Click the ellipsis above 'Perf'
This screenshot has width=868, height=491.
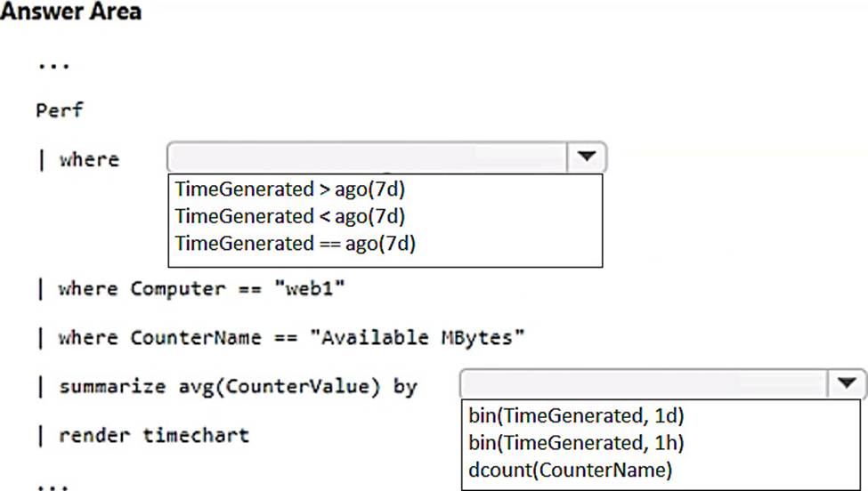tap(53, 64)
